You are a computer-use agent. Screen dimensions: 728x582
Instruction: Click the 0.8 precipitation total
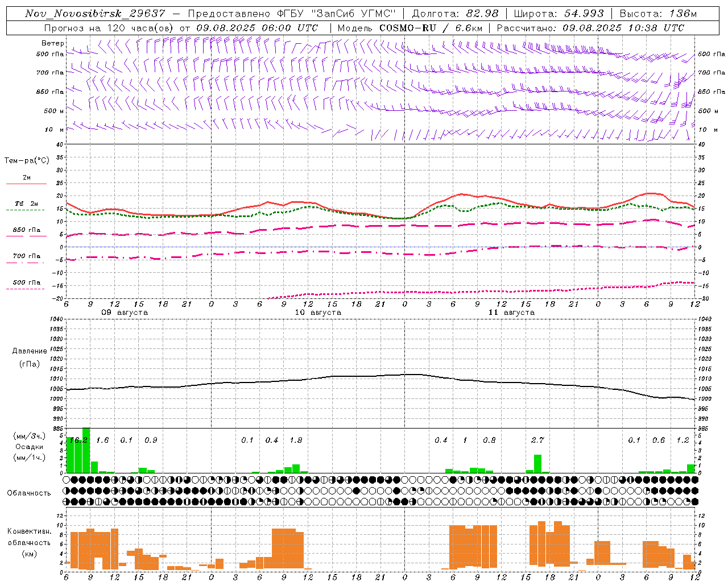489,440
